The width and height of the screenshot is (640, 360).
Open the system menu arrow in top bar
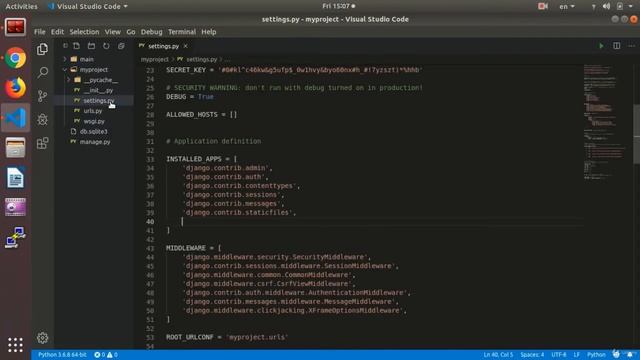[x=630, y=6]
